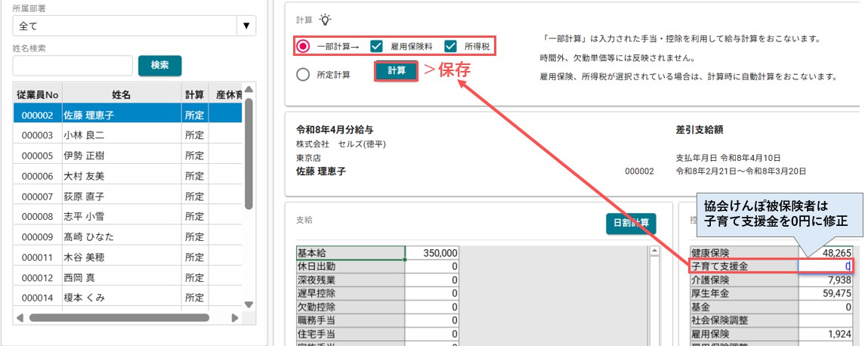Select employee row 荻原 直子
The width and height of the screenshot is (868, 346).
pyautogui.click(x=128, y=196)
